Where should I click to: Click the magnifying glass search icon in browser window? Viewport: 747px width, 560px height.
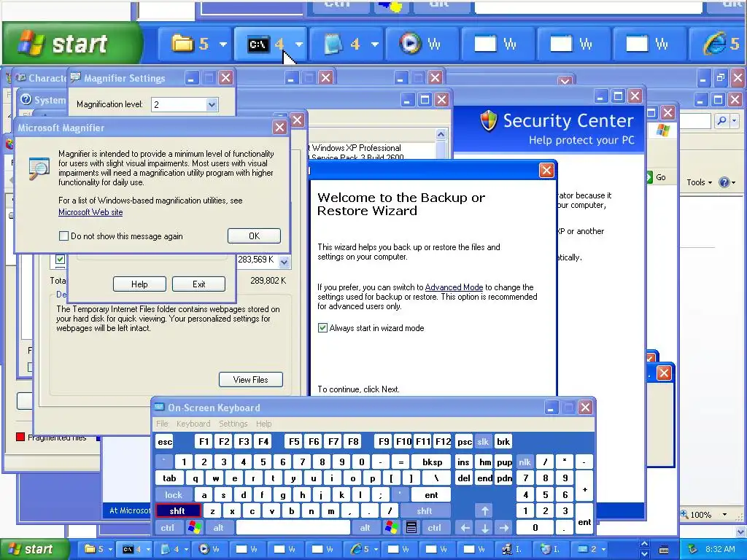[x=721, y=121]
